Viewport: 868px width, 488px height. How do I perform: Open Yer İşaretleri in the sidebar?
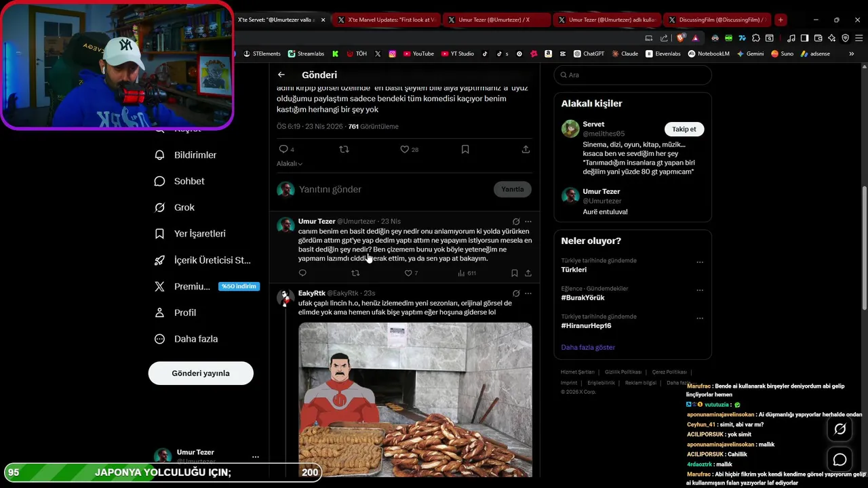tap(190, 234)
